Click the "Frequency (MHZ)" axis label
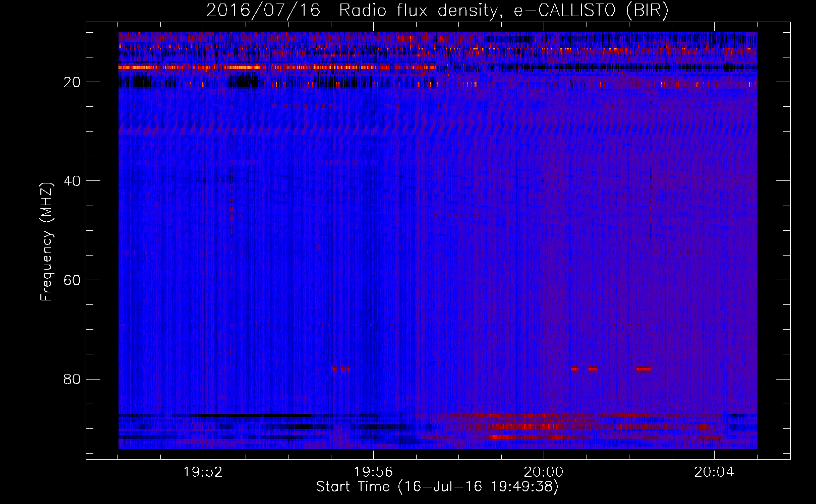The image size is (816, 504). [46, 242]
